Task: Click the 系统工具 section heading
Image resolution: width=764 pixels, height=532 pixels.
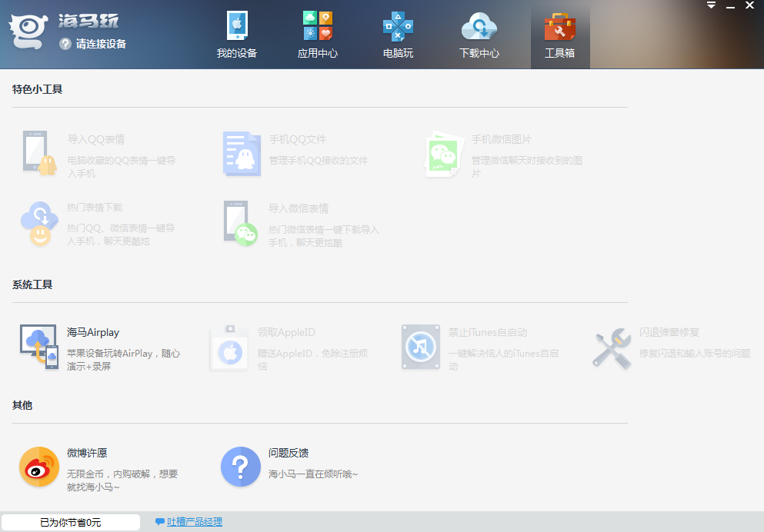Action: pos(32,284)
